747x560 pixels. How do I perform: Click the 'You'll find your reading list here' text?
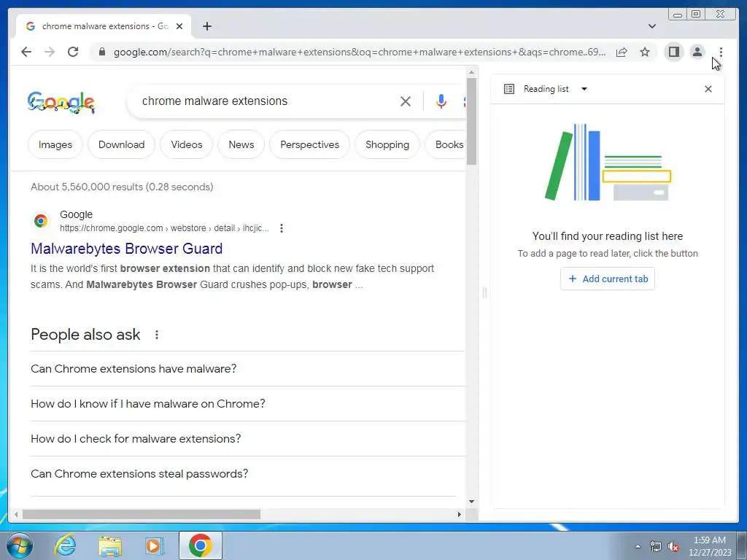tap(608, 236)
